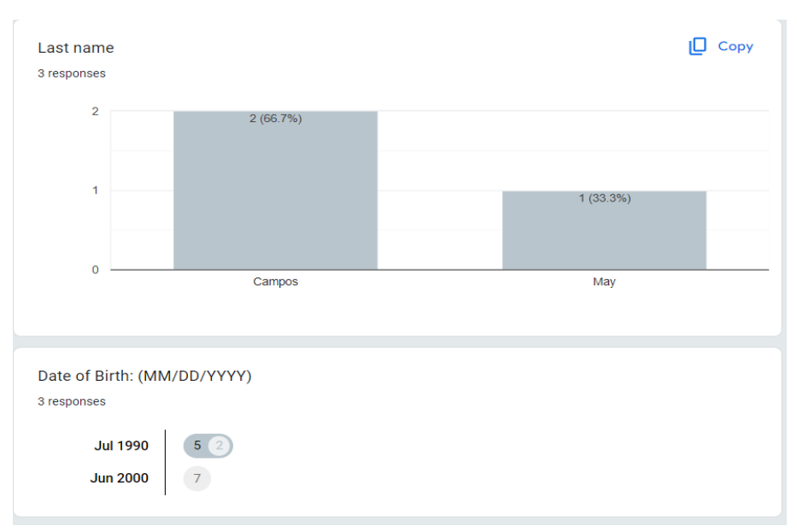The height and width of the screenshot is (532, 797).
Task: Click '3 responses' under Date of Birth
Action: (x=72, y=401)
